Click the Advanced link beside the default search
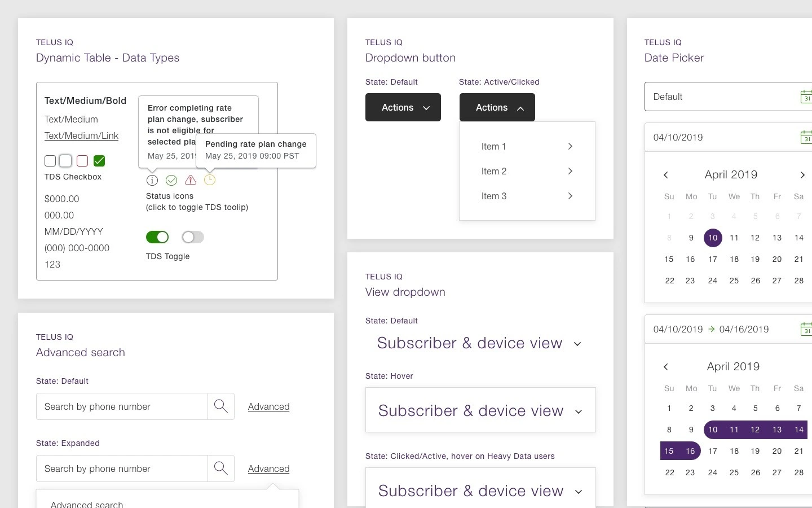The image size is (812, 508). (268, 406)
